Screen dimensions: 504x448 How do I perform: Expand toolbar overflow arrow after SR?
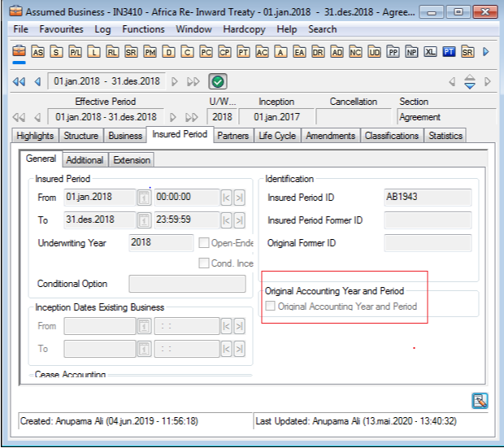486,52
